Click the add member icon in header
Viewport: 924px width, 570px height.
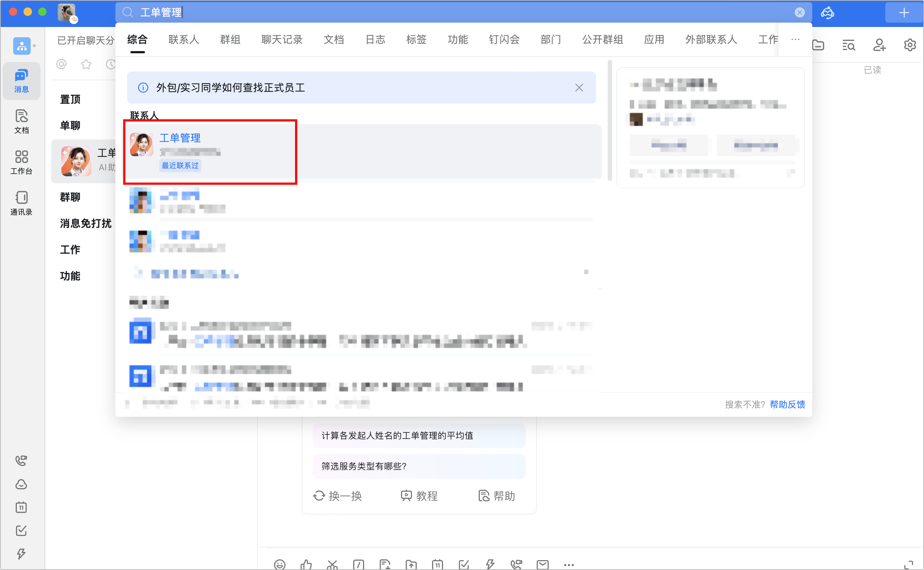point(879,45)
